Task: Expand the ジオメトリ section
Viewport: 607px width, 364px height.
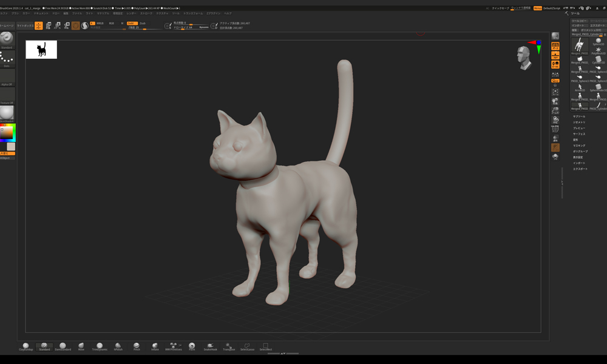Action: coord(578,122)
